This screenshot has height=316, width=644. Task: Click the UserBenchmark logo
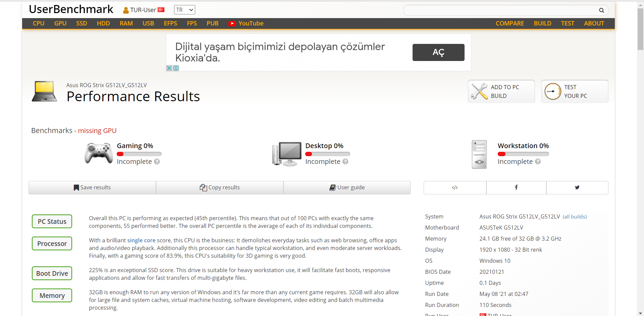pos(71,9)
